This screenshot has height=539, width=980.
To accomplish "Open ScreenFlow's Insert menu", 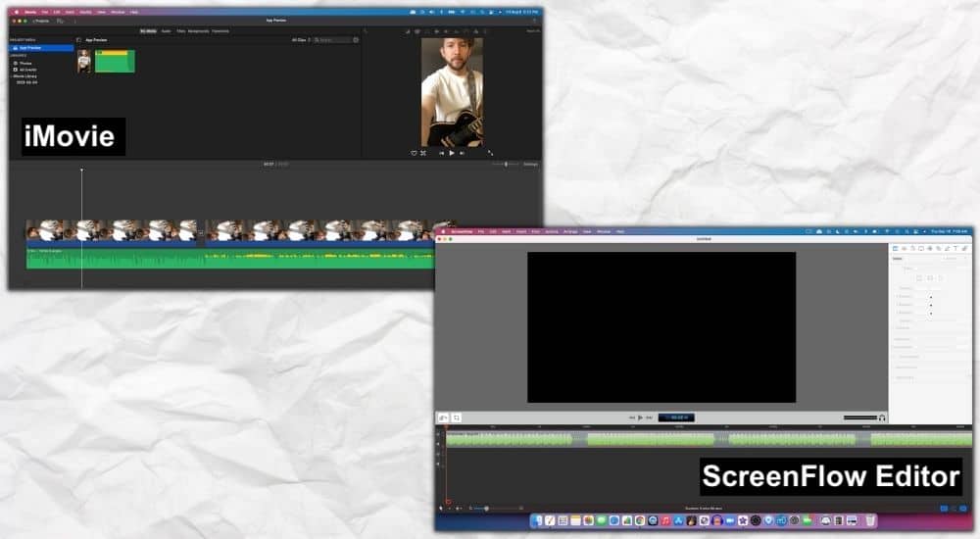I will tap(521, 231).
